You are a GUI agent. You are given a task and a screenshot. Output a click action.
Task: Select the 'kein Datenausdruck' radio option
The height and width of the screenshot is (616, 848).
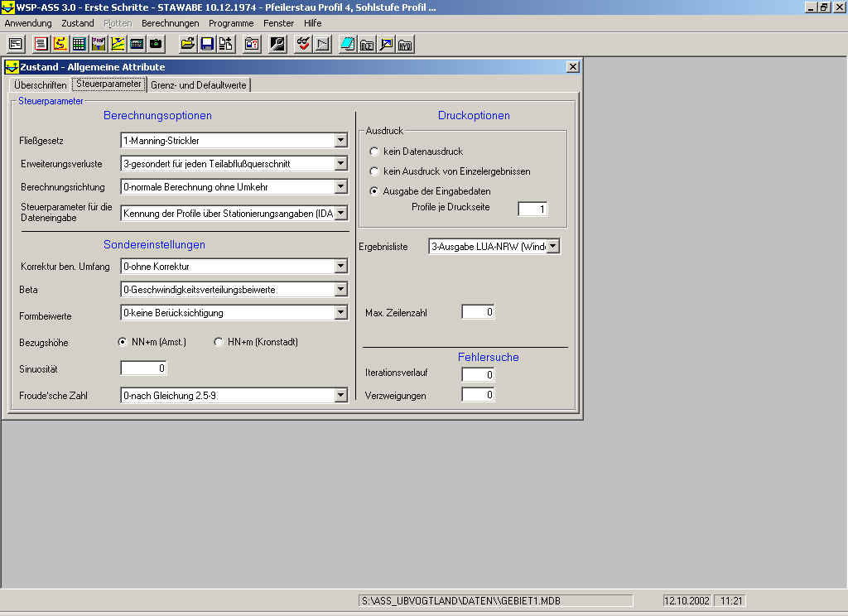tap(373, 152)
